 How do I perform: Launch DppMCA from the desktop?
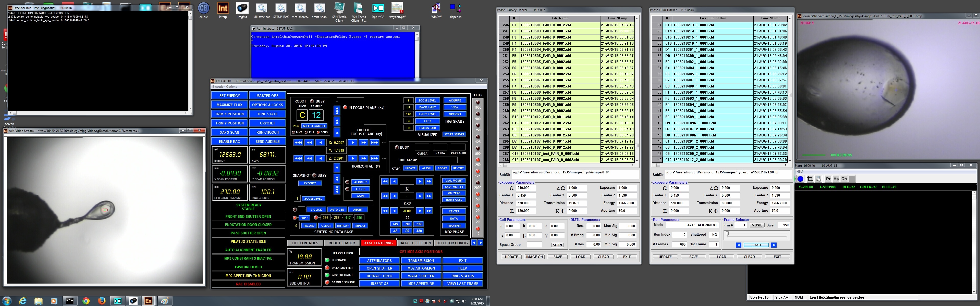click(x=378, y=8)
